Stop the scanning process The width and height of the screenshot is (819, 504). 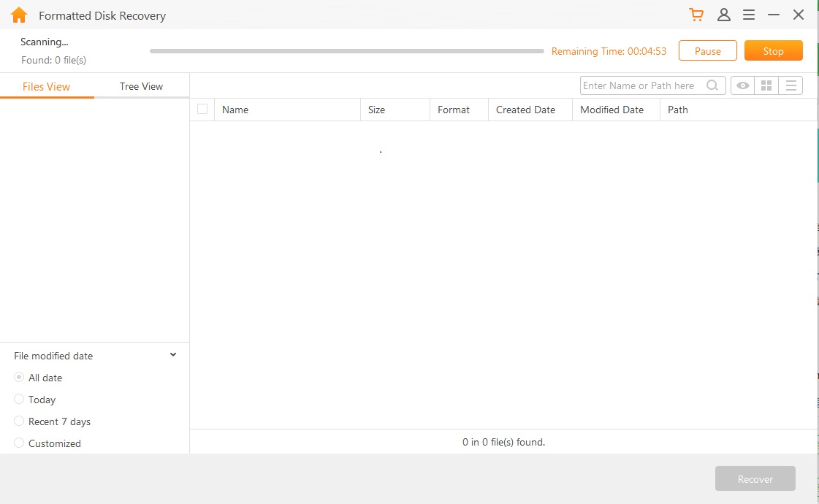(773, 51)
